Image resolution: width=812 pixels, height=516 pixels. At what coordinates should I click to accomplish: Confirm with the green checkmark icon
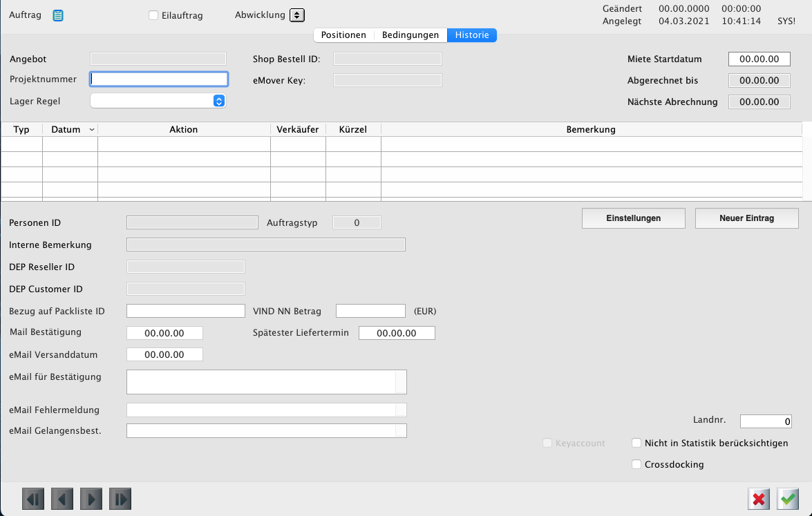[788, 499]
